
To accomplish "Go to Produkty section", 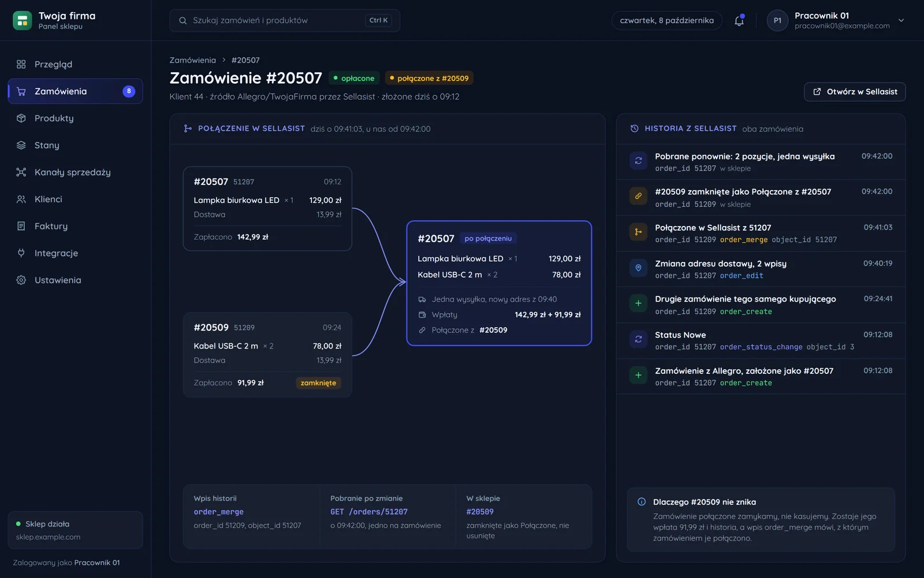I will 75,118.
